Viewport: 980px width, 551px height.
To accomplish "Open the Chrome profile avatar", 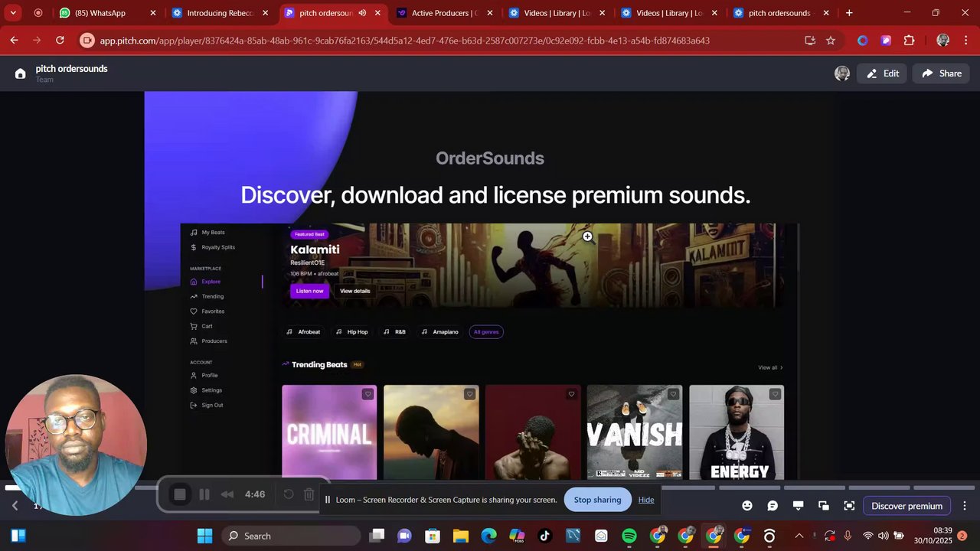I will point(943,41).
